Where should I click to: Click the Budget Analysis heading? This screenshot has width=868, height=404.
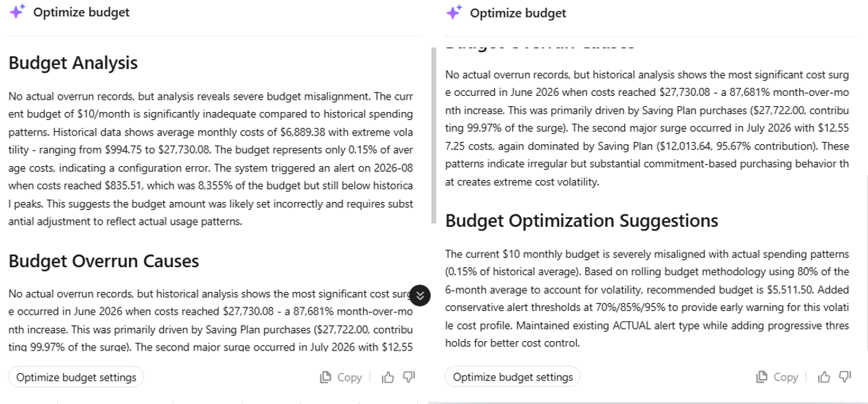coord(73,63)
